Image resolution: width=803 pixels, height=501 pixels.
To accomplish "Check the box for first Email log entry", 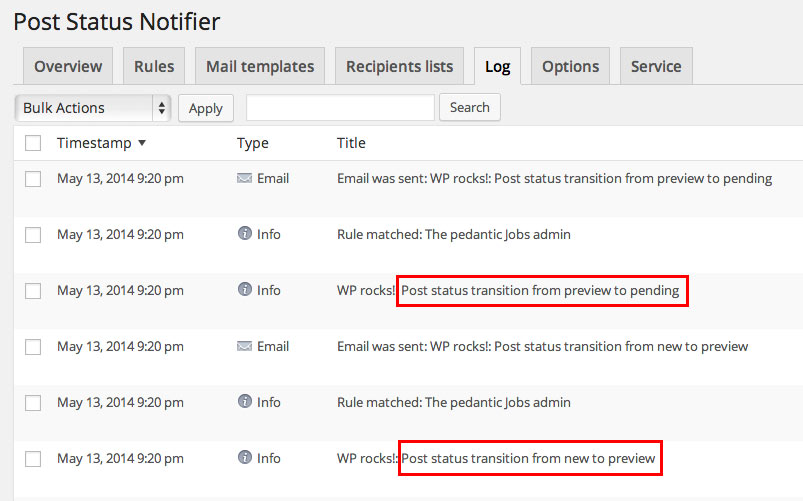I will [33, 179].
